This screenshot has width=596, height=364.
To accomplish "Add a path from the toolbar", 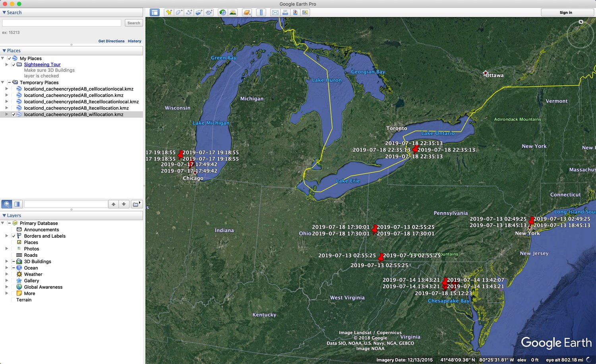I will click(189, 12).
